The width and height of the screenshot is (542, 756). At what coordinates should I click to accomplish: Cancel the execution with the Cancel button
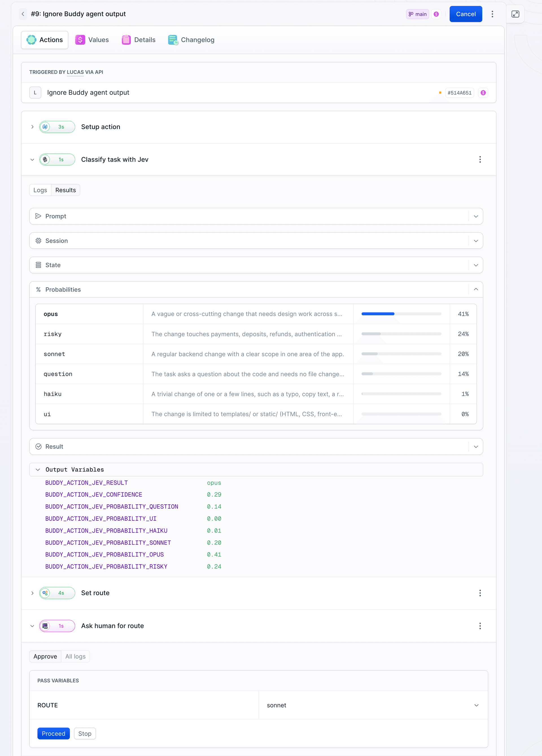pos(466,14)
